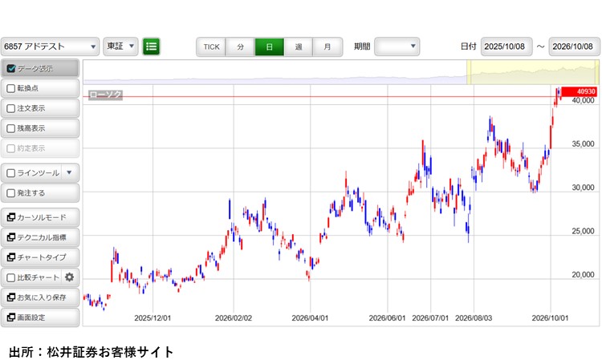Screen dimensions: 602x364
Task: Click the right handle of overview range
Action: [x=597, y=72]
